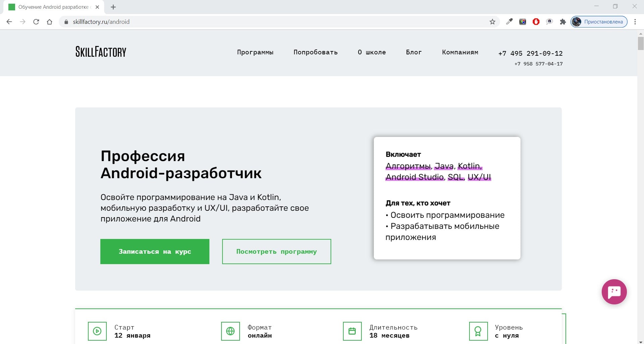Click the Алгоритмы highlighted text
The height and width of the screenshot is (344, 644).
[x=408, y=166]
